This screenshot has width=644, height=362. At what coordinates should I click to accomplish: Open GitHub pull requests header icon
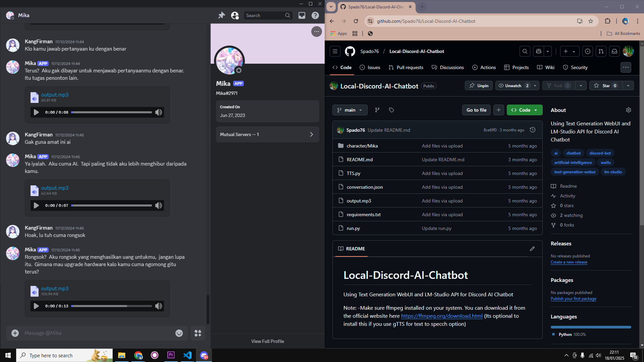[x=601, y=51]
